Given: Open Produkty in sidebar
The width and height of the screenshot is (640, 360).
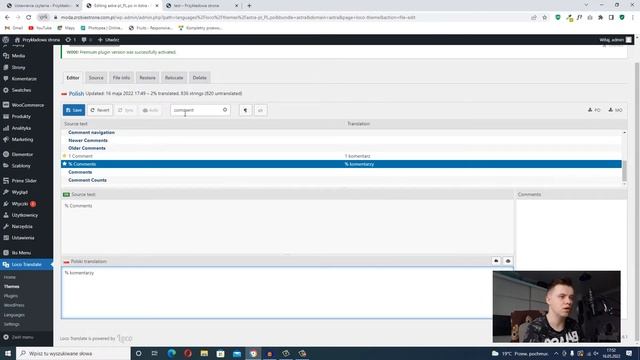Looking at the screenshot, I should (21, 117).
